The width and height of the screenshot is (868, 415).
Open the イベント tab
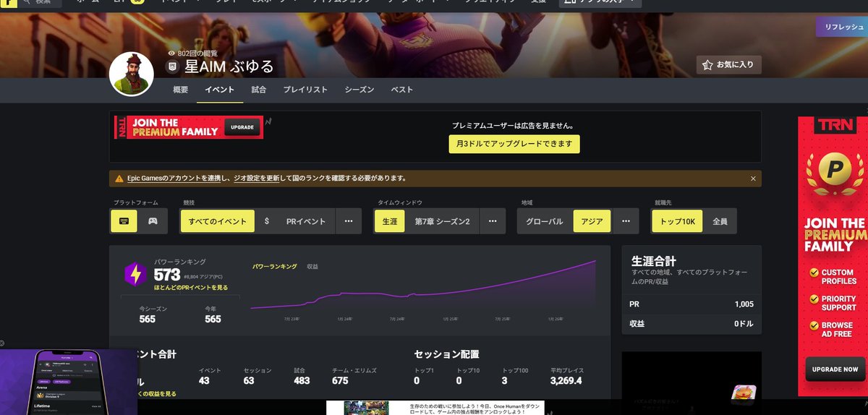point(219,90)
